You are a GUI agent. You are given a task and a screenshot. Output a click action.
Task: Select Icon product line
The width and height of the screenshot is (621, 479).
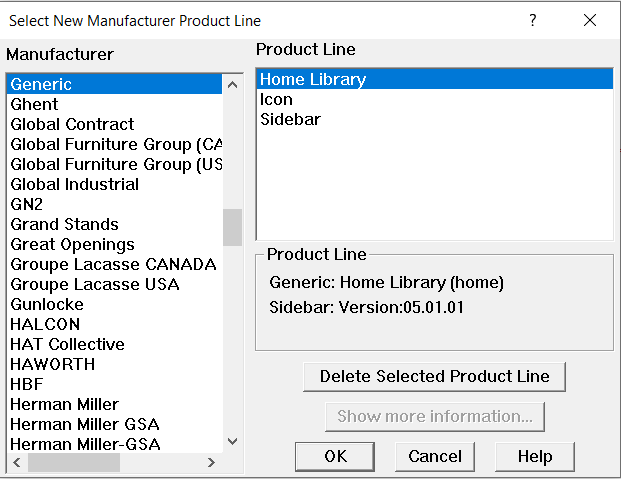[435, 99]
